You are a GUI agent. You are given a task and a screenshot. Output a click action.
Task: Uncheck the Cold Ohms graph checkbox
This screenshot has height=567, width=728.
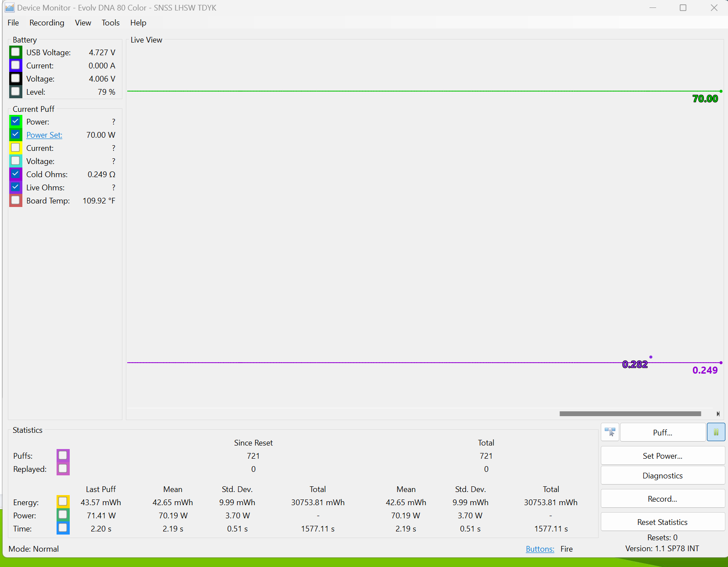click(x=15, y=174)
